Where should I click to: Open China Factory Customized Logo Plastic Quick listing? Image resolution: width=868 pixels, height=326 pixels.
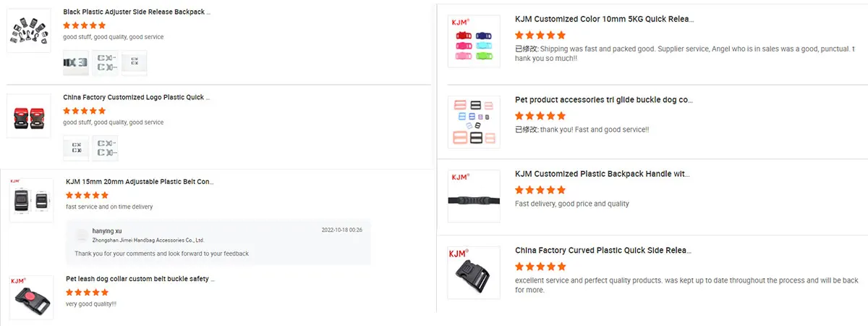(x=133, y=97)
